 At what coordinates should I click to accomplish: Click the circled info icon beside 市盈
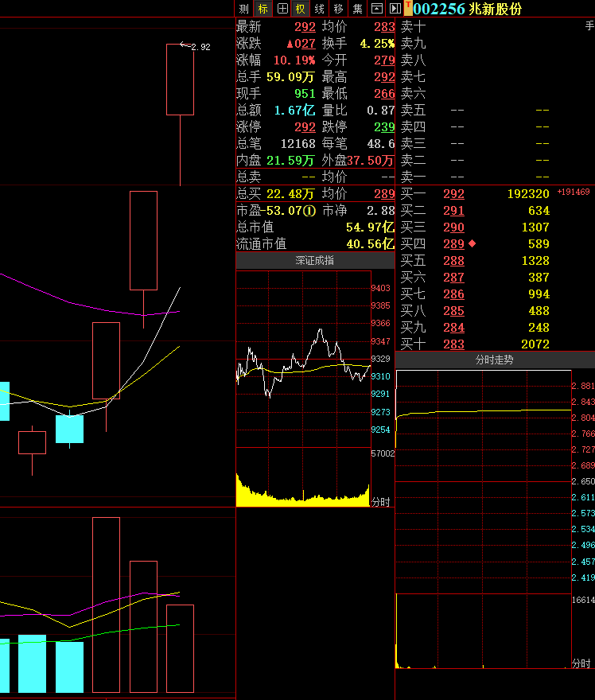[x=309, y=211]
